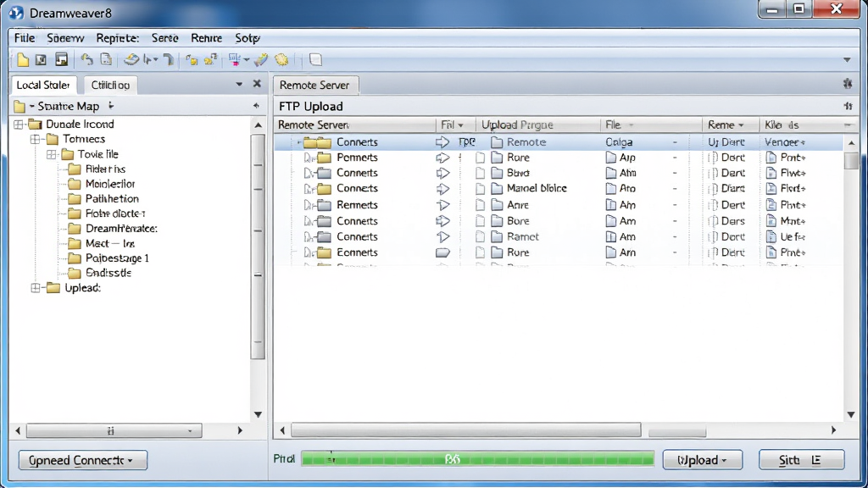Expand the Upload folder node in tree
This screenshot has height=488, width=868.
[x=36, y=288]
